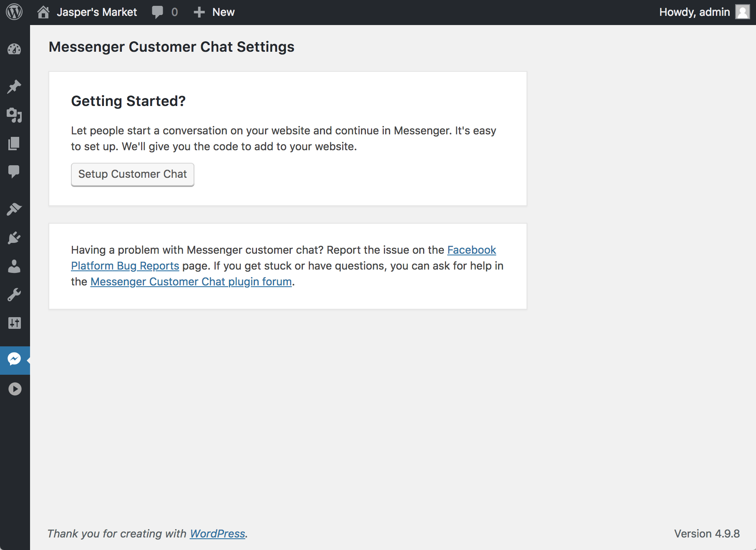756x550 pixels.
Task: Open the Tools wrench icon
Action: (14, 295)
